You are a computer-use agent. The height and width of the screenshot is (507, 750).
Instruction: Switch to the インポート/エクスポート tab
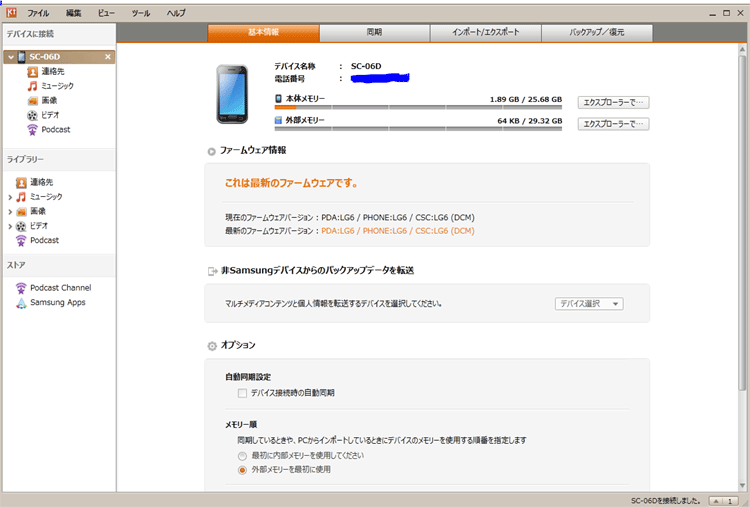[x=485, y=33]
